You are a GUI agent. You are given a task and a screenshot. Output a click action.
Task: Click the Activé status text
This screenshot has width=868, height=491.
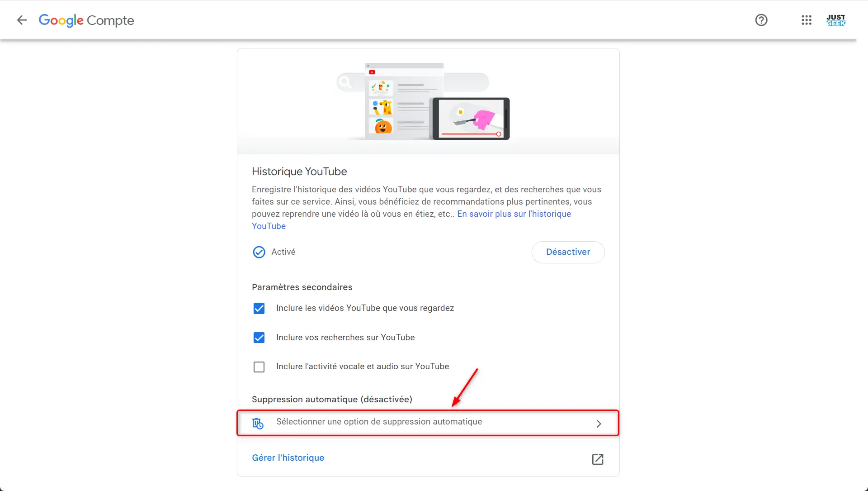[x=283, y=252]
